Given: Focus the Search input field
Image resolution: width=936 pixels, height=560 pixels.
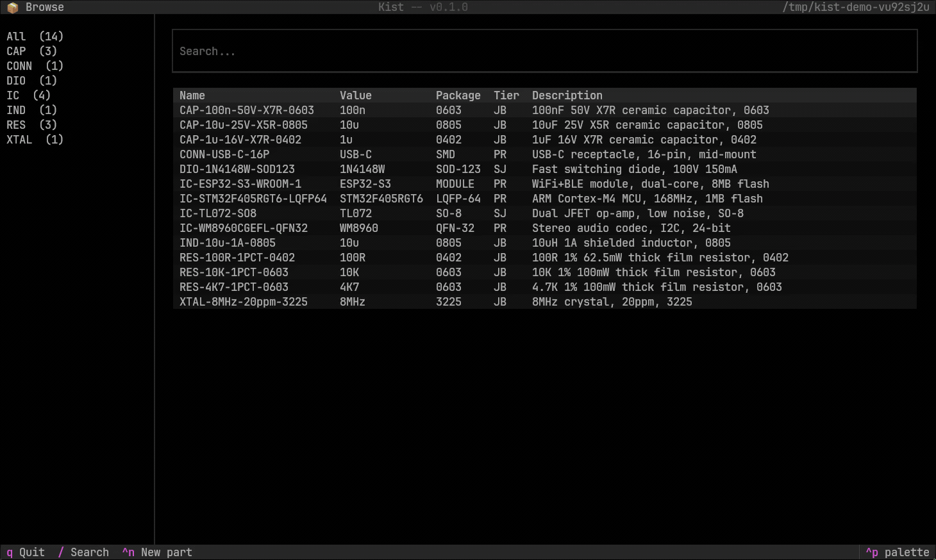Looking at the screenshot, I should point(545,51).
